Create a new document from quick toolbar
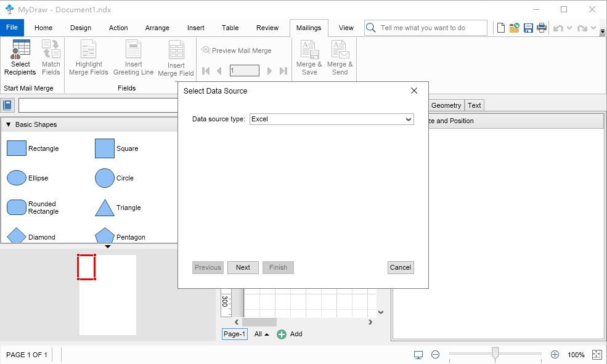The height and width of the screenshot is (364, 607). 501,28
